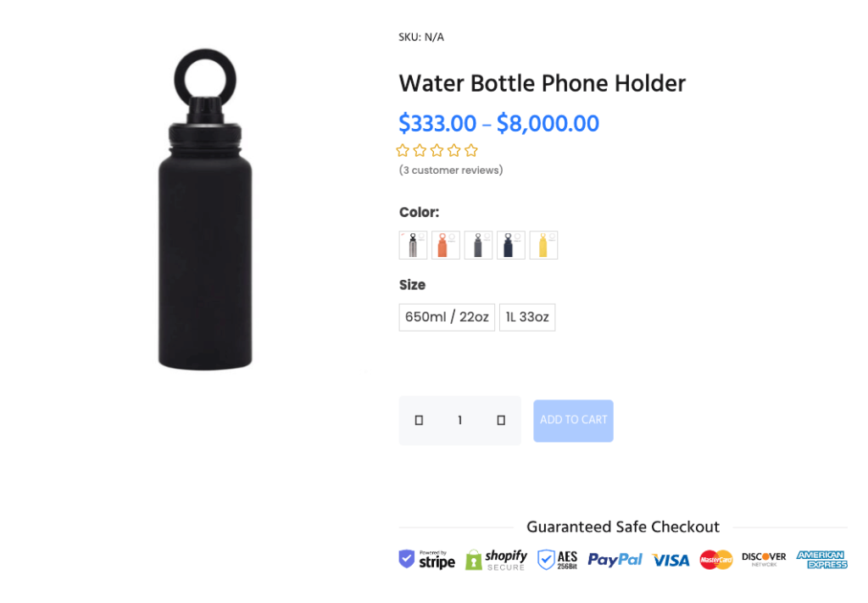The height and width of the screenshot is (603, 868).
Task: Click the ADD TO CART button
Action: [574, 421]
